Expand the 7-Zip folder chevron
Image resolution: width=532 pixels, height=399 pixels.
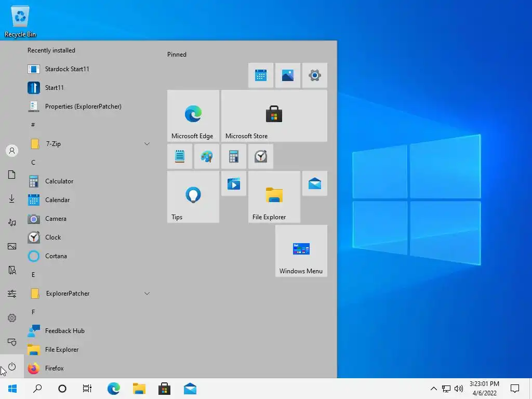pyautogui.click(x=147, y=144)
